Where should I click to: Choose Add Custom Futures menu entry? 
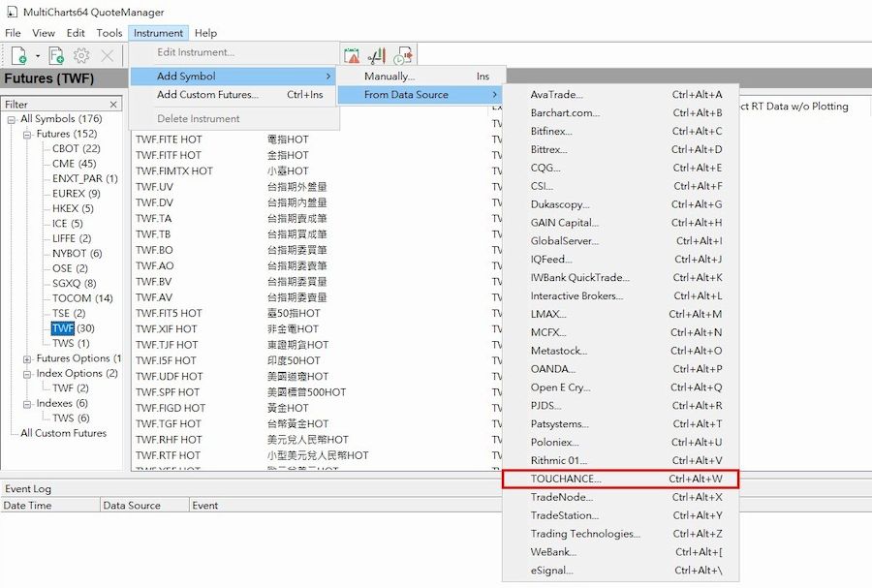coord(233,95)
